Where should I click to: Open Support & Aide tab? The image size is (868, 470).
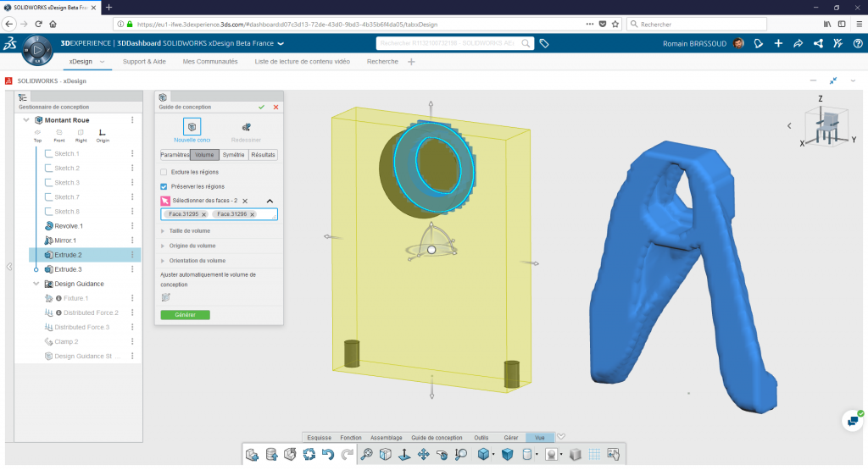pyautogui.click(x=144, y=62)
